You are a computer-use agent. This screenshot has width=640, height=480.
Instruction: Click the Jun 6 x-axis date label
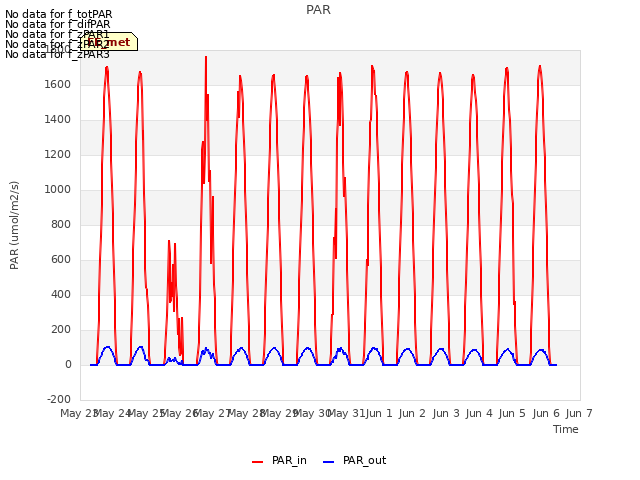click(546, 413)
